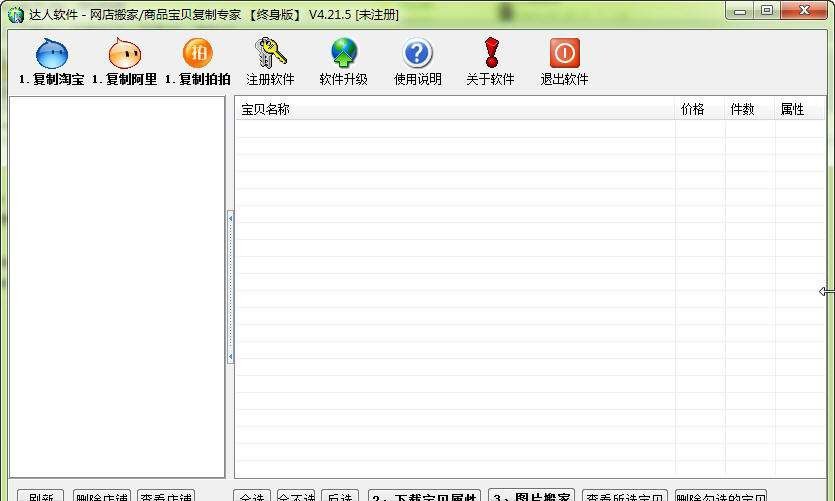Open 注册软件 (Register Software) with keys icon
This screenshot has width=835, height=501.
tap(271, 62)
